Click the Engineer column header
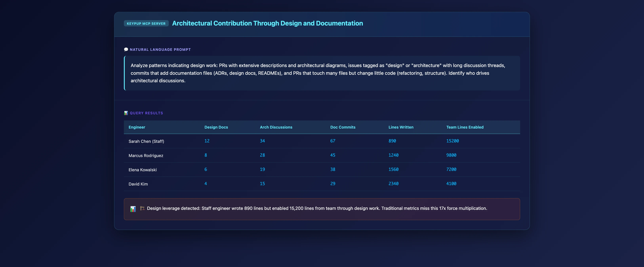 137,127
